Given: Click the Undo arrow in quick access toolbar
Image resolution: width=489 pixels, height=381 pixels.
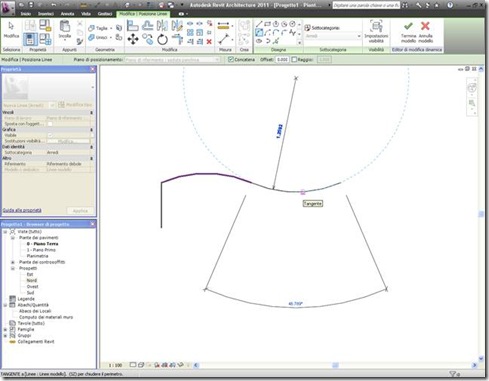Looking at the screenshot, I should pos(53,5).
